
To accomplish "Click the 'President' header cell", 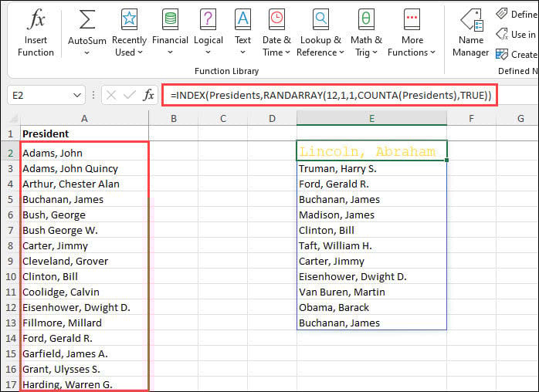I will 85,133.
